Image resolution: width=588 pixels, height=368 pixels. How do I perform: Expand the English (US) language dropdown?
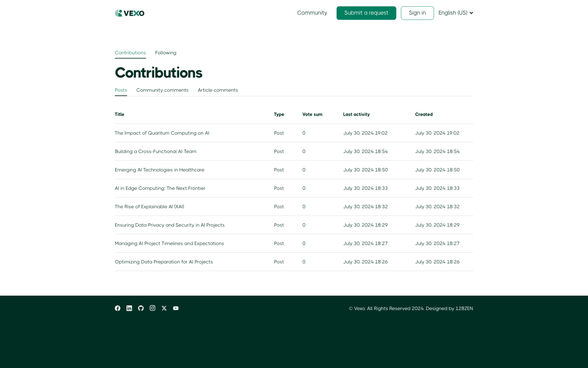455,13
